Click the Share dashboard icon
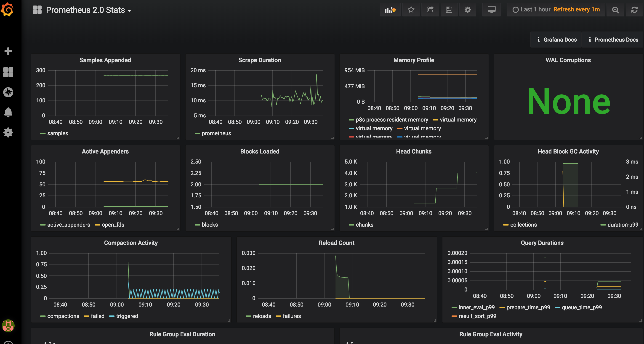Viewport: 644px width, 344px height. tap(430, 10)
